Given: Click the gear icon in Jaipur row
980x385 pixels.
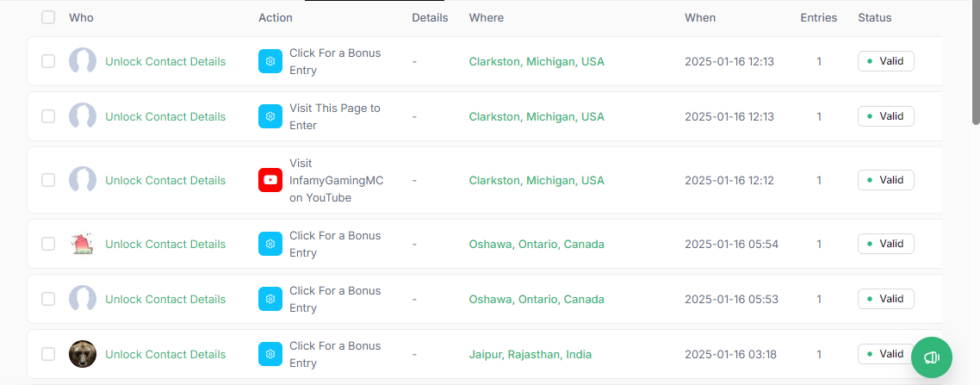Looking at the screenshot, I should 270,354.
